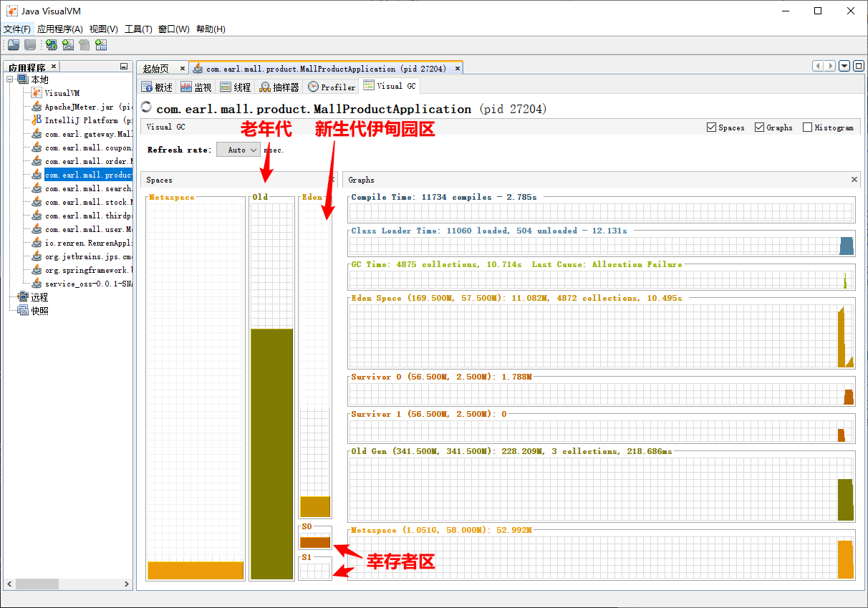
Task: Close the MallProductApplication document tab
Action: 458,69
